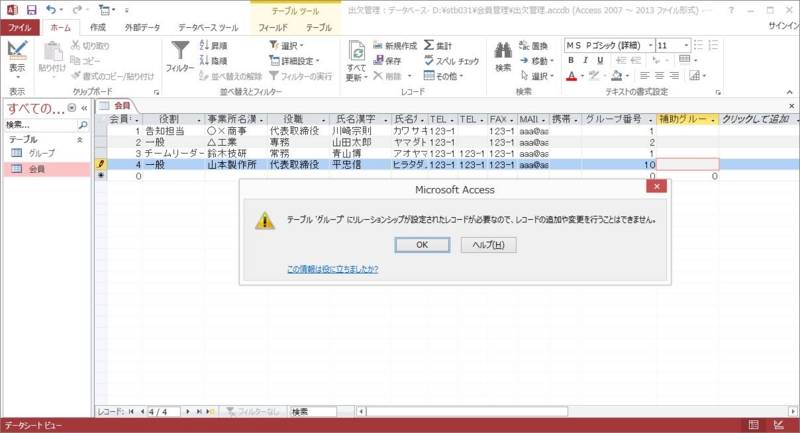
Task: Select the 会員 table in navigation pane
Action: coord(46,169)
